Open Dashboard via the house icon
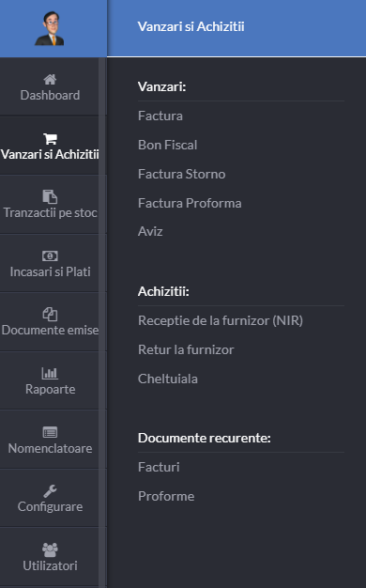The image size is (366, 588). click(x=50, y=79)
